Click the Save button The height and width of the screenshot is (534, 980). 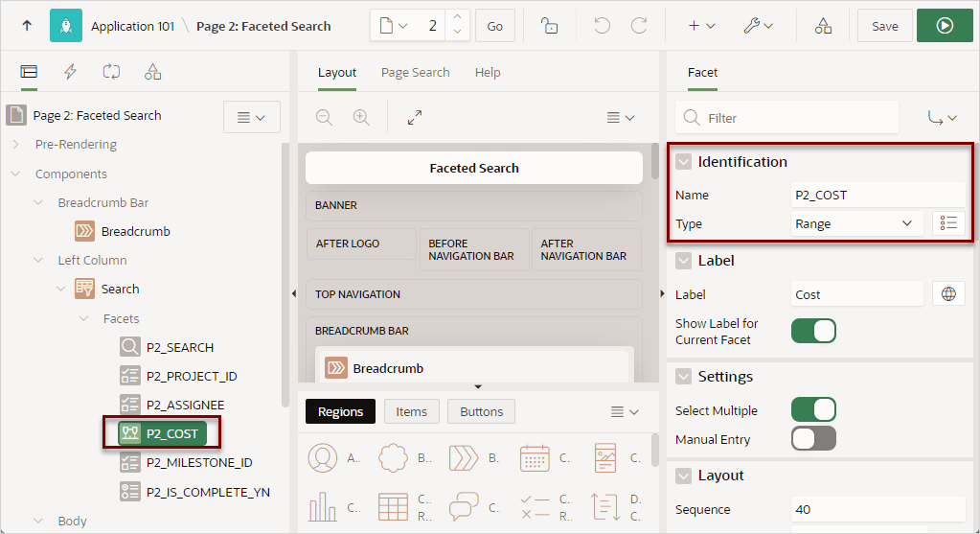pyautogui.click(x=884, y=26)
